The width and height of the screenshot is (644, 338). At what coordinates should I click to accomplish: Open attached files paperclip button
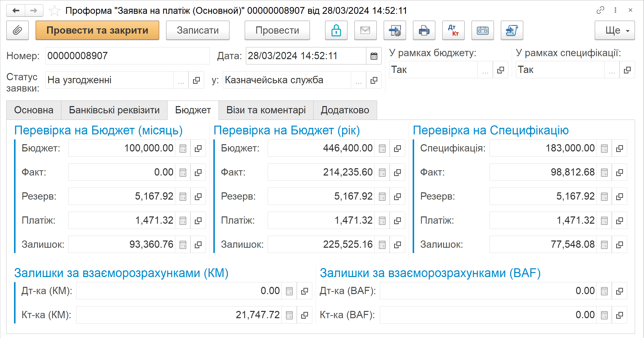(x=18, y=30)
